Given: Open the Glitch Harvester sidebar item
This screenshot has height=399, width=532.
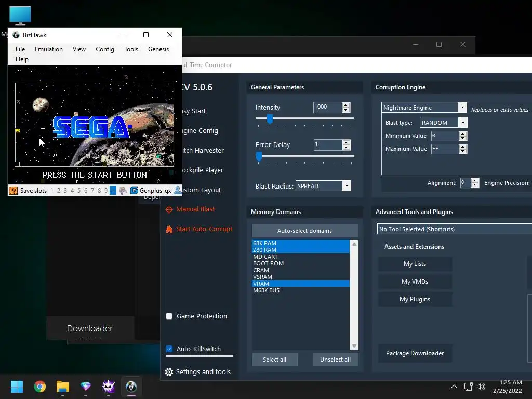Looking at the screenshot, I should (x=203, y=150).
